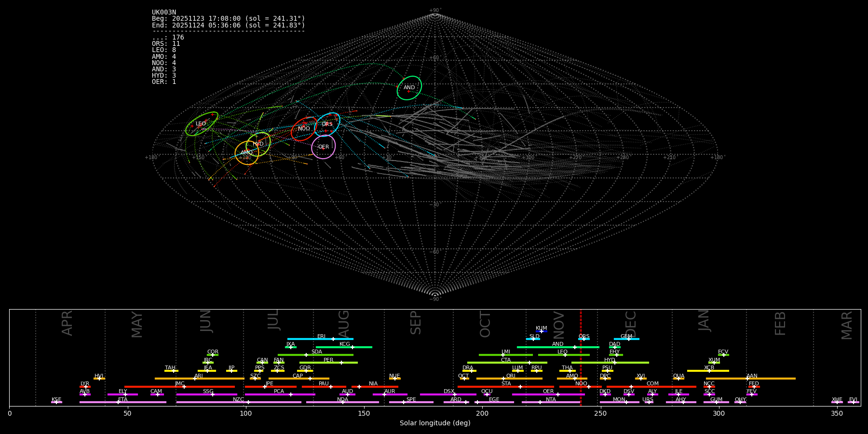Select the ORS cyan radiant ellipse on map
The height and width of the screenshot is (434, 868).
(x=327, y=124)
